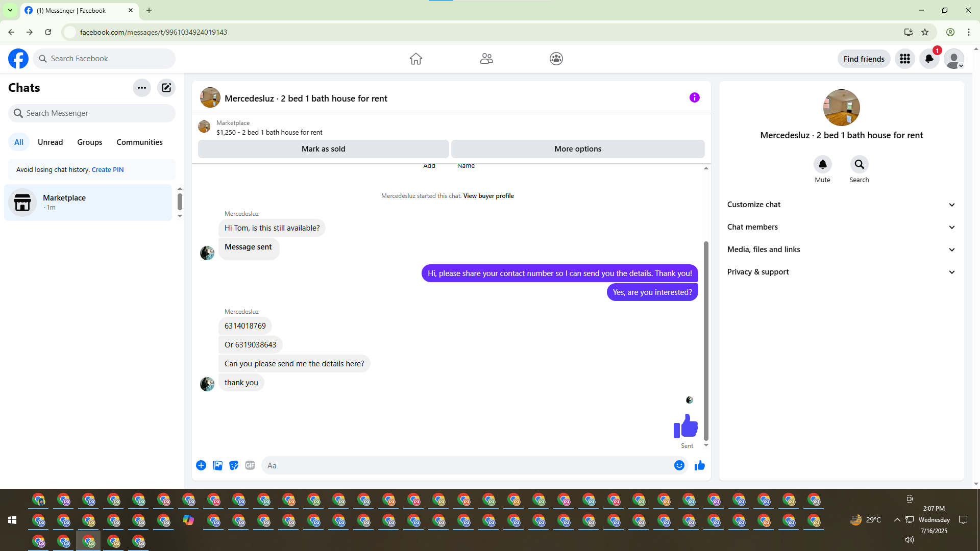Reload the page with browser refresh icon
Viewport: 980px width, 551px height.
[x=48, y=32]
